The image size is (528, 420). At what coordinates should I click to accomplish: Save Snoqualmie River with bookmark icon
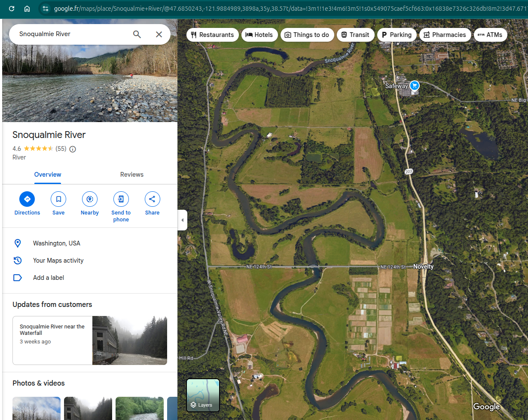(58, 199)
